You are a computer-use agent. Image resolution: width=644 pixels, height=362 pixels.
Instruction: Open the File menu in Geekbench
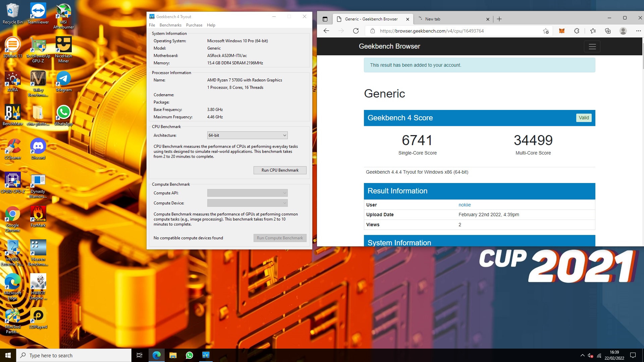152,25
